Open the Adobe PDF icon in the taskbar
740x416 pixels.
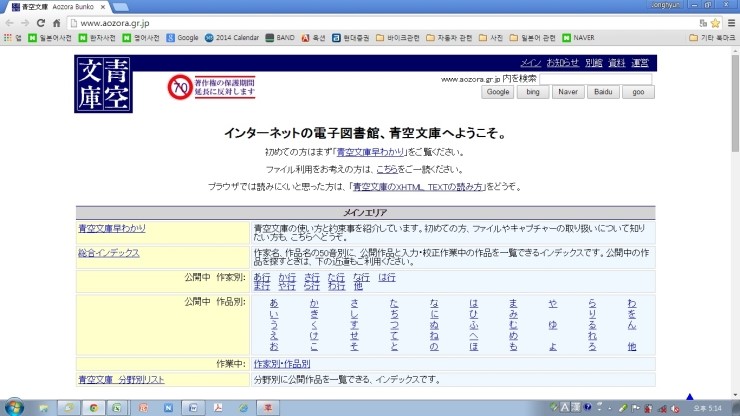tap(218, 408)
